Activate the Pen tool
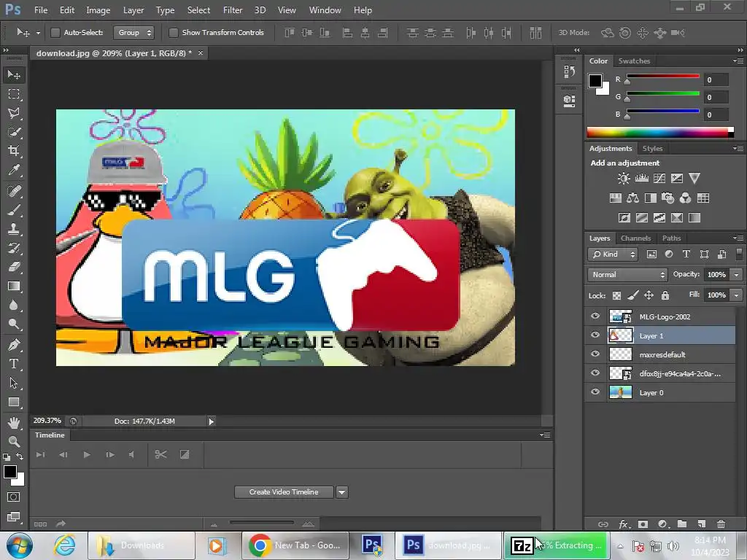The width and height of the screenshot is (747, 560). coord(14,344)
